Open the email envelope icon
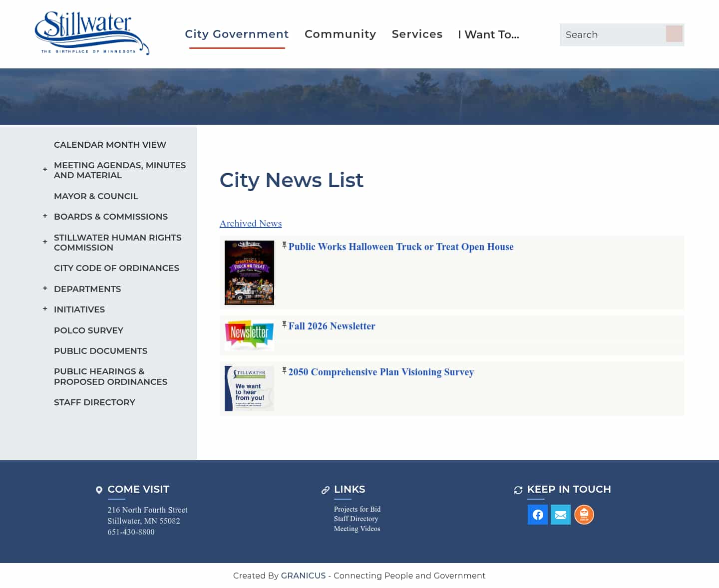Viewport: 719px width, 588px height. point(561,515)
